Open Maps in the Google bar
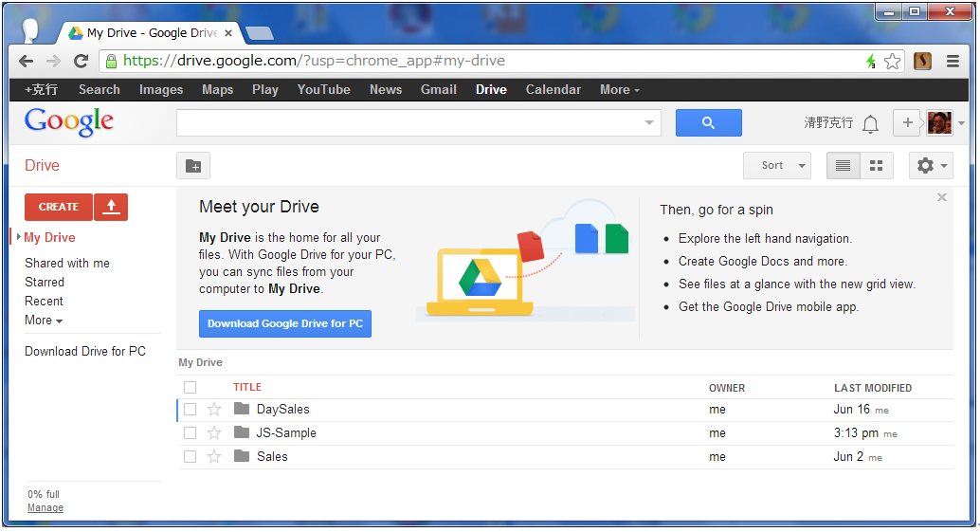 point(217,90)
